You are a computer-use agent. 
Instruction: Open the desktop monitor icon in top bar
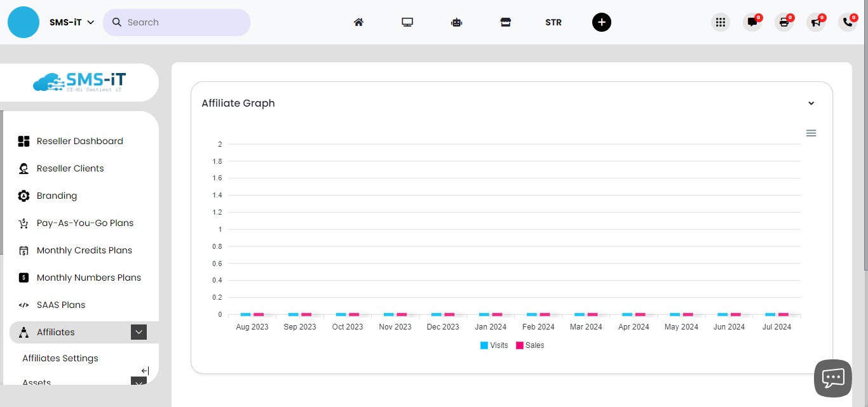(407, 22)
